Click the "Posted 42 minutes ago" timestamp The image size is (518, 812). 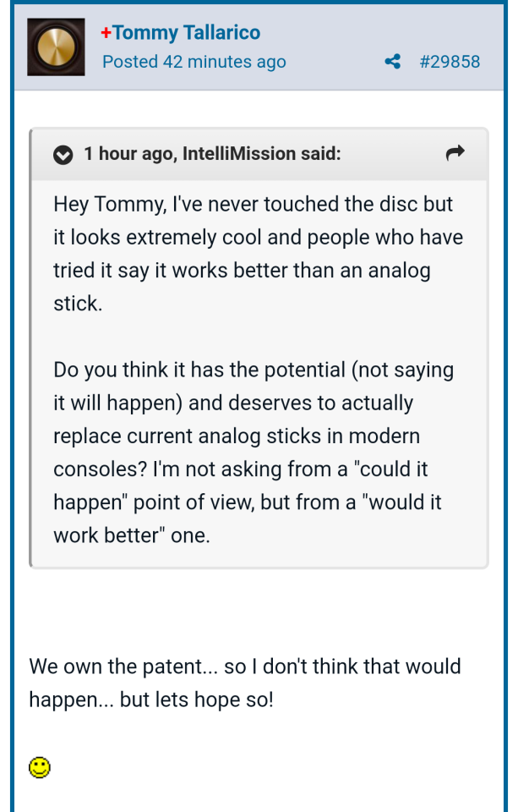[194, 62]
